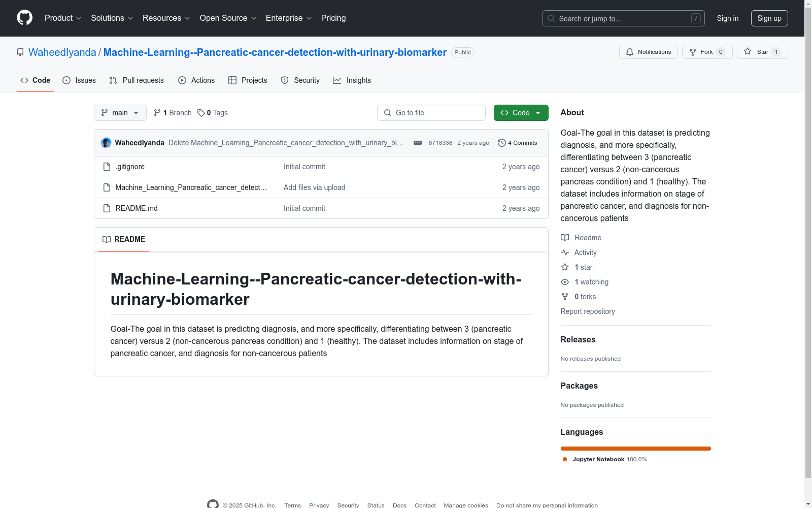Open the README.md file
The width and height of the screenshot is (812, 508).
coord(137,208)
